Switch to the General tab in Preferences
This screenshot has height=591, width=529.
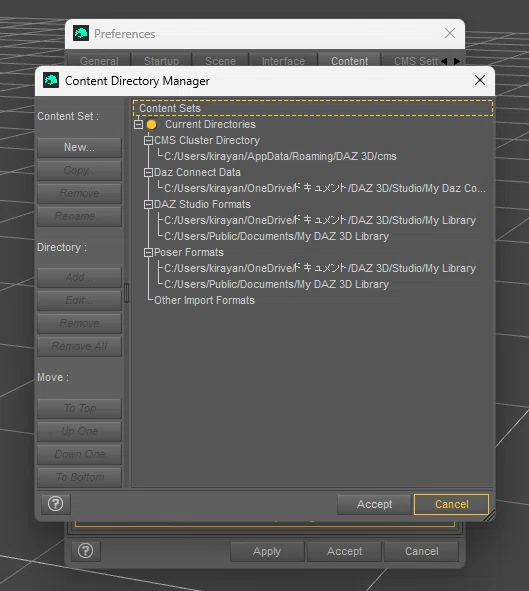pyautogui.click(x=99, y=60)
